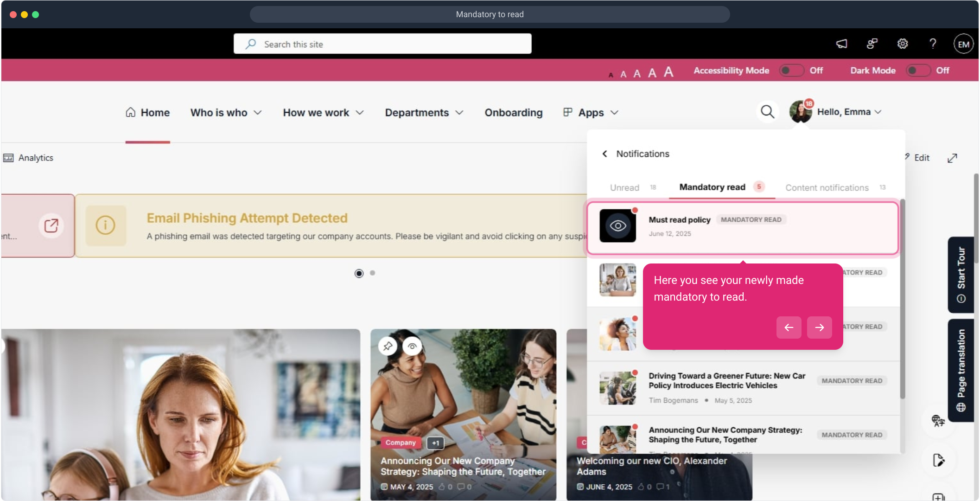Open the SharePoint share icon in top bar
980x501 pixels.
[872, 44]
